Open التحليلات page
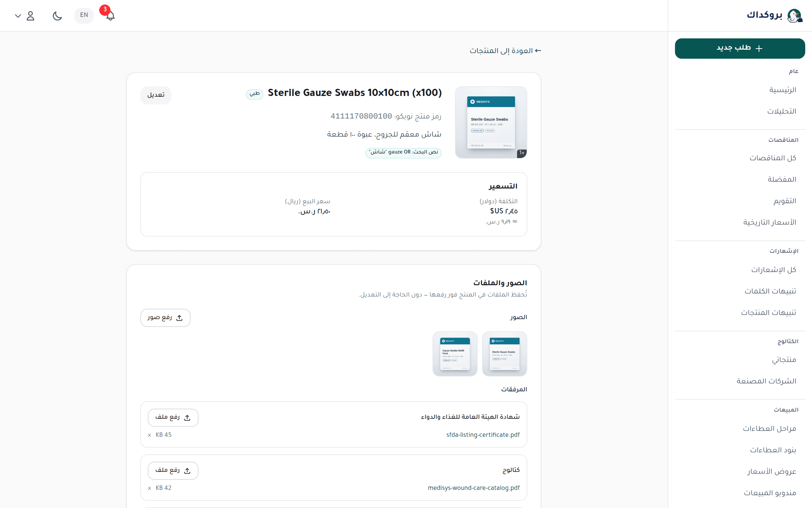 782,111
